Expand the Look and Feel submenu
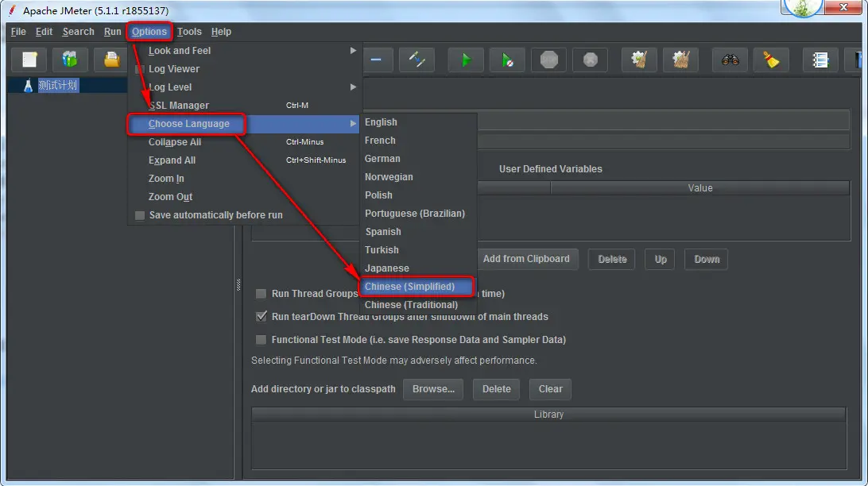 (245, 50)
